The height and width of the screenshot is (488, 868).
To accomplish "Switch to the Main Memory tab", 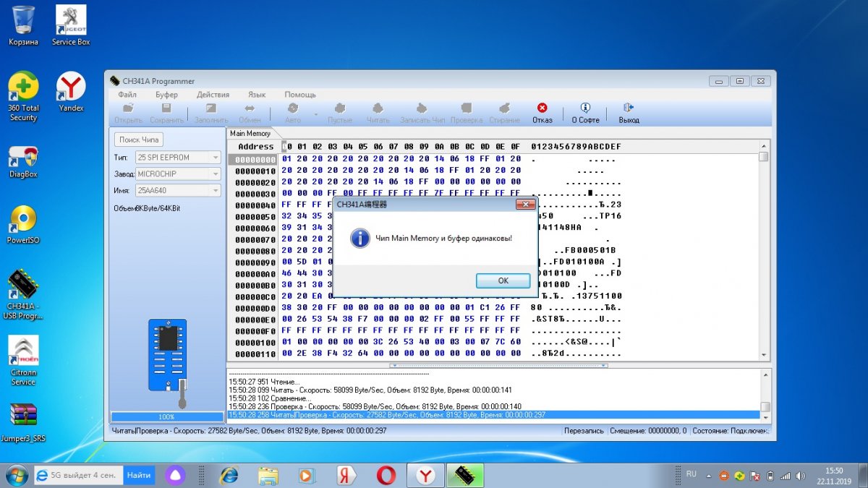I will 250,134.
